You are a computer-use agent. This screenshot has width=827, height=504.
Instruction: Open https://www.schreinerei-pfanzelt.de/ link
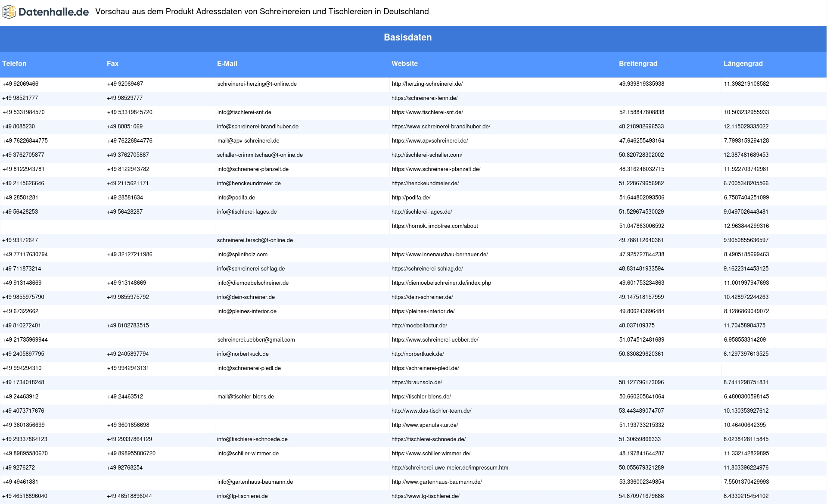tap(436, 169)
